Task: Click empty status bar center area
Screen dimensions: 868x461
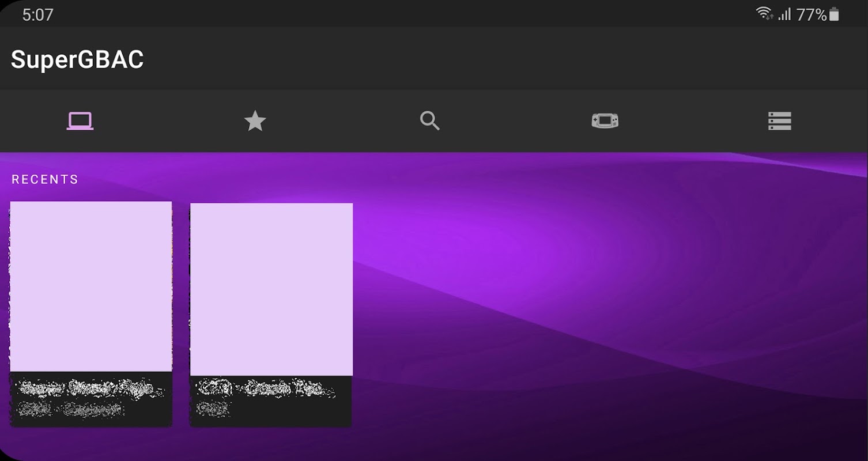Action: (403, 14)
